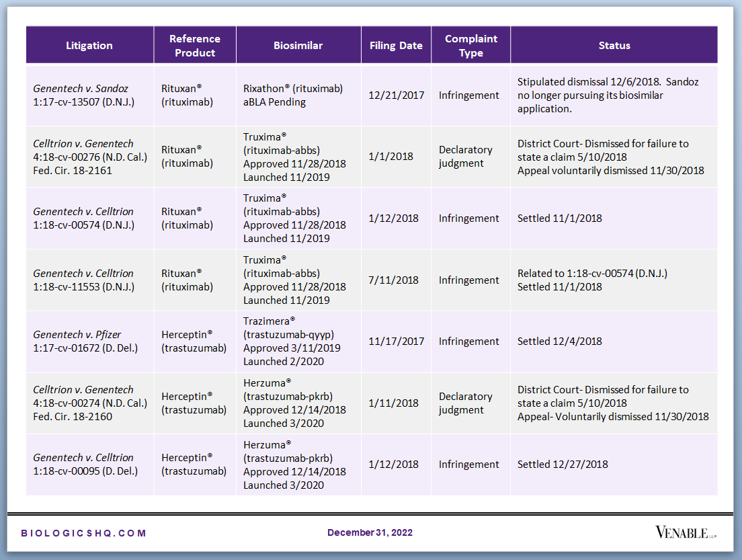Click the Venable LLP logo

pyautogui.click(x=686, y=532)
